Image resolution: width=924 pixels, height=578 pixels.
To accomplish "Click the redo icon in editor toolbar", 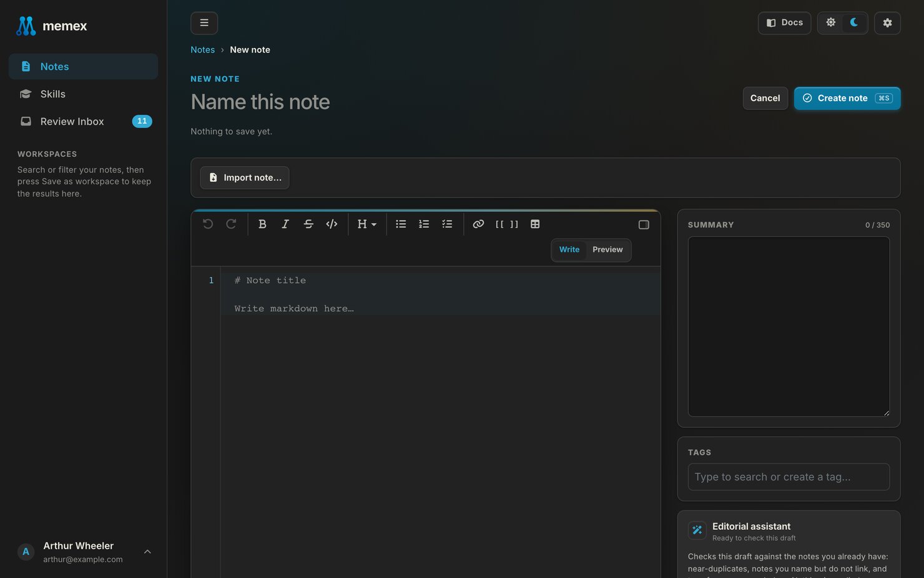I will (x=231, y=224).
